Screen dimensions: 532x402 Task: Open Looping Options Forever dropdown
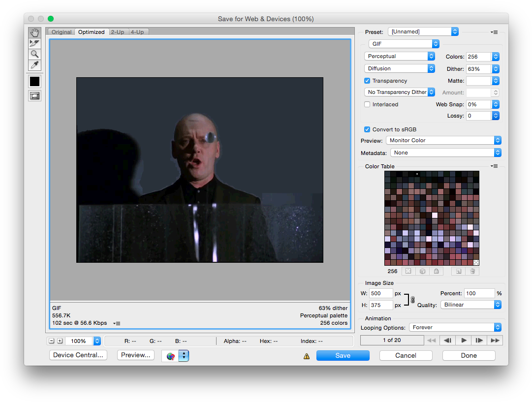pyautogui.click(x=455, y=327)
